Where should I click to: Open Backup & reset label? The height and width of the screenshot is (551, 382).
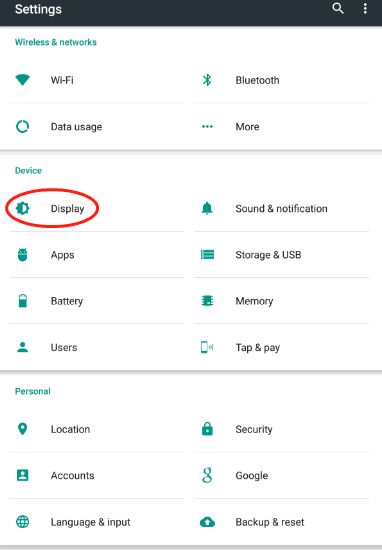coord(270,522)
